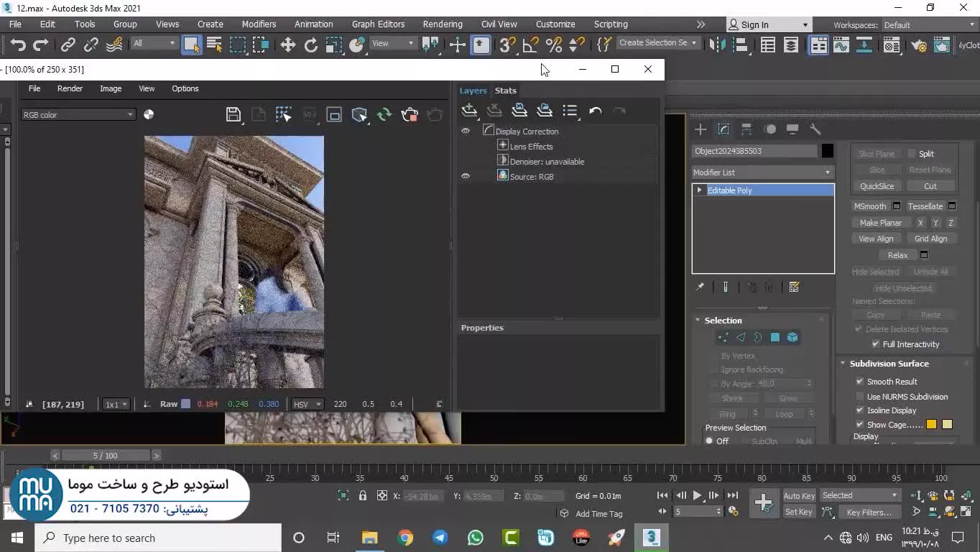This screenshot has width=980, height=552.
Task: Toggle the Angle Snap tool
Action: (x=530, y=45)
